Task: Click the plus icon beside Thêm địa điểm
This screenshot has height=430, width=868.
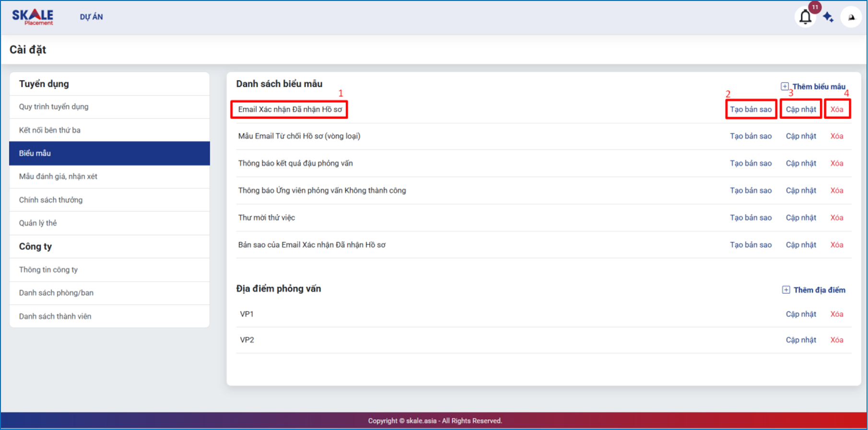Action: point(786,290)
